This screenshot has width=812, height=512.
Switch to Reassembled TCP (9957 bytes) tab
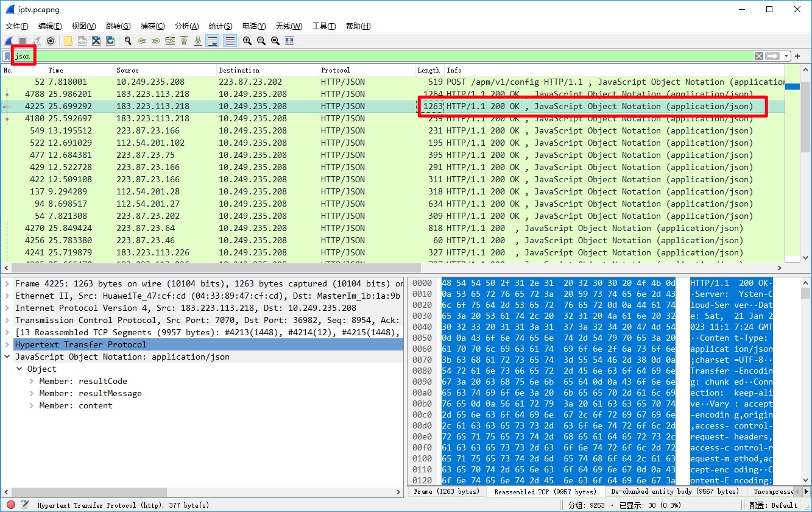(x=545, y=491)
